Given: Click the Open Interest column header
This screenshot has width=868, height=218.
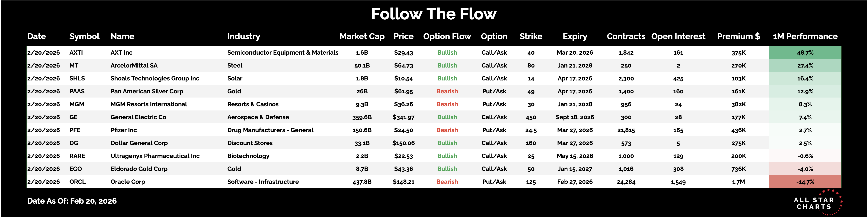Looking at the screenshot, I should [678, 36].
